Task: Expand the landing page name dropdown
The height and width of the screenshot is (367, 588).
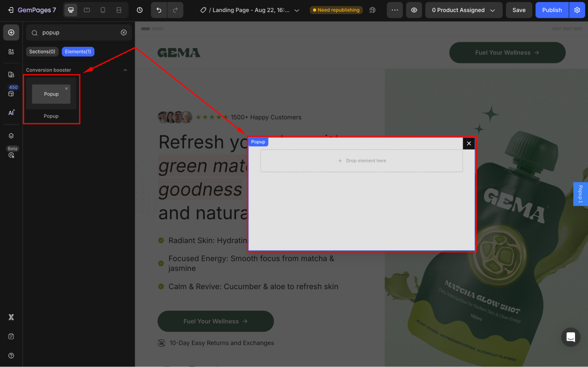Action: pos(297,10)
